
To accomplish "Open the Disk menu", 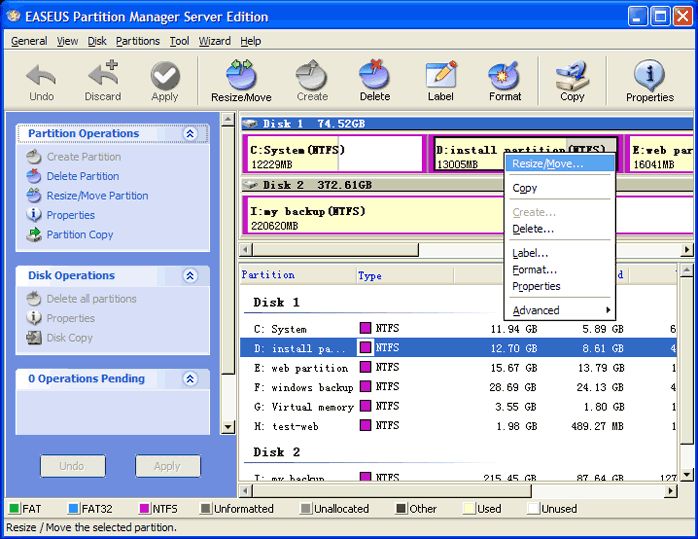I will [x=97, y=41].
